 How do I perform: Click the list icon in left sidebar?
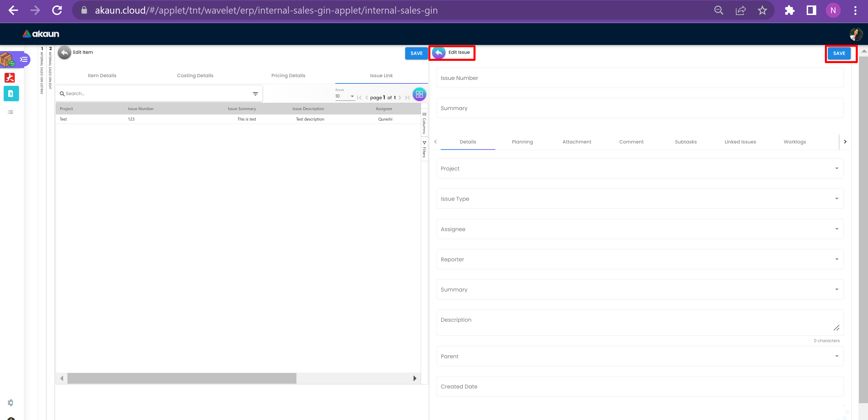[x=10, y=112]
